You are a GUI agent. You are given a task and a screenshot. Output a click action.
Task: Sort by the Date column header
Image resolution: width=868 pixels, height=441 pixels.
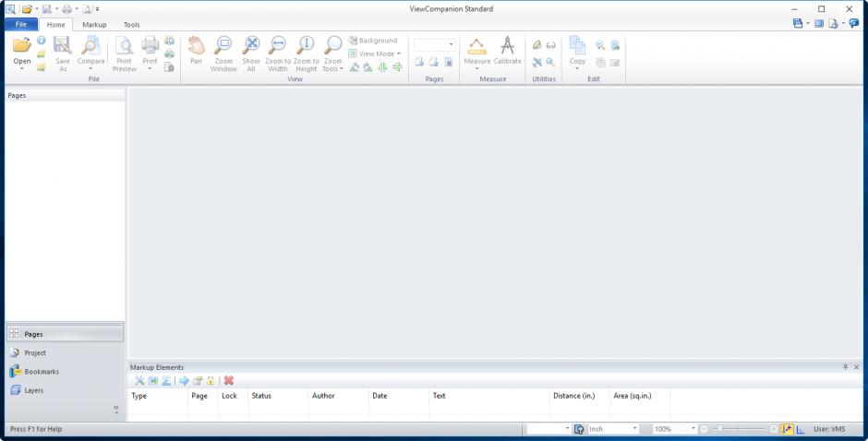coord(399,396)
